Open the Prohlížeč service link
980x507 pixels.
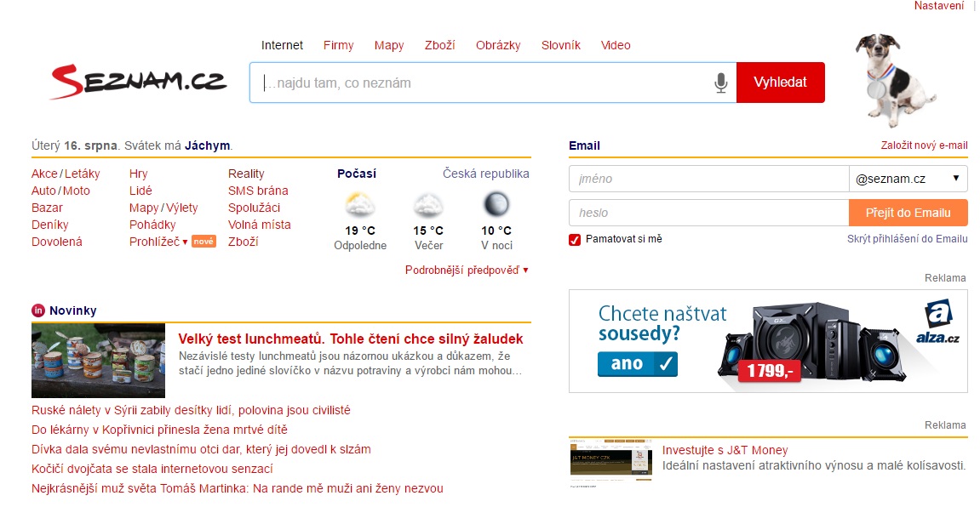(x=154, y=242)
